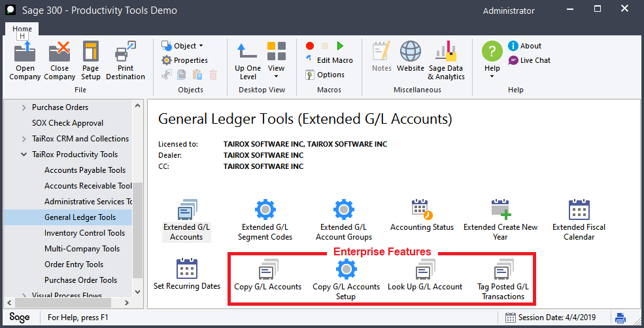Click the Administrator user label
The height and width of the screenshot is (328, 644).
pos(509,10)
